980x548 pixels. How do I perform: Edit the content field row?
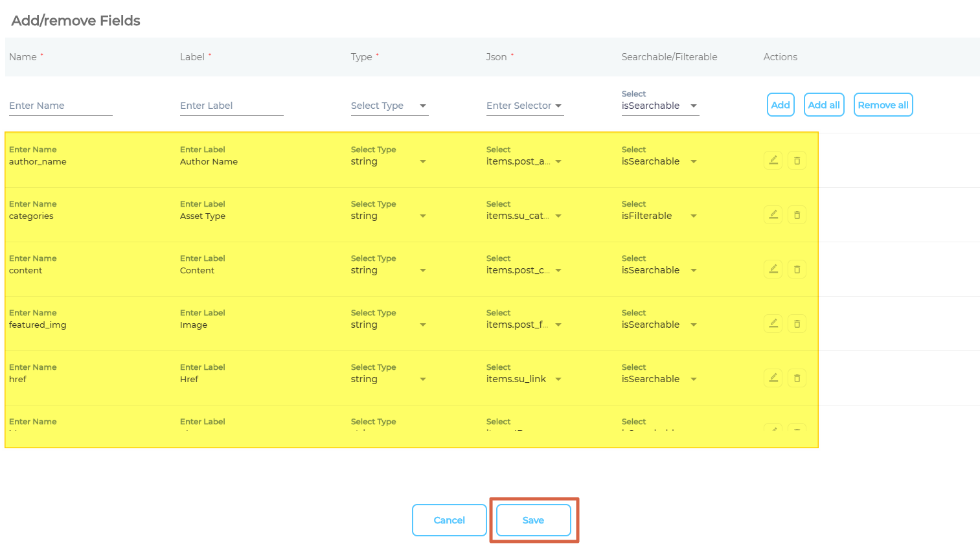[773, 269]
